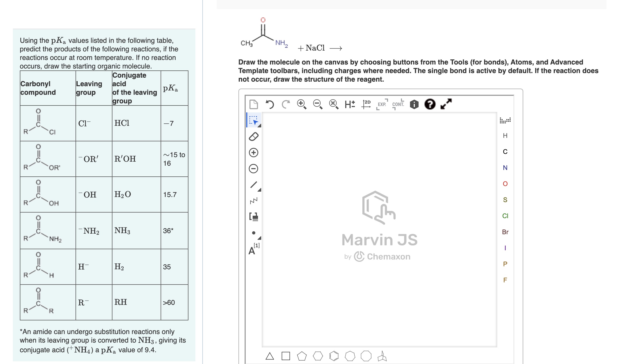Click the CONT. toolbar item
Image resolution: width=630 pixels, height=364 pixels.
[398, 104]
